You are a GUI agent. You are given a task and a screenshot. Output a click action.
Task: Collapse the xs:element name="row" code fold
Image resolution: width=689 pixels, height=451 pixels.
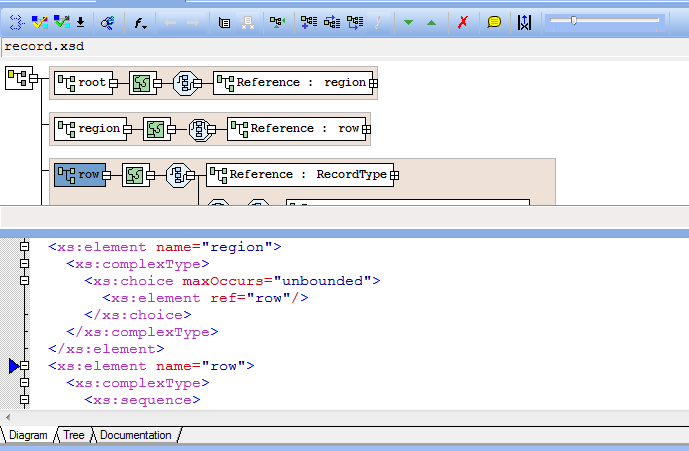point(25,365)
